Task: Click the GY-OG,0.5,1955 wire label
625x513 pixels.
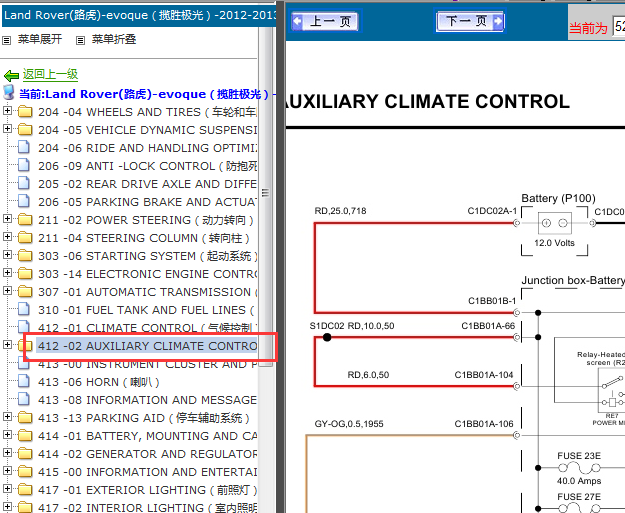Action: tap(349, 424)
